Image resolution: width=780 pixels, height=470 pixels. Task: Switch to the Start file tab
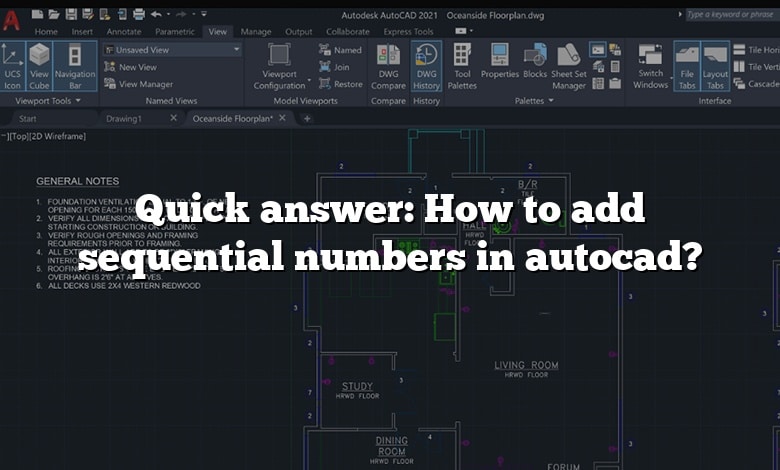[28, 118]
